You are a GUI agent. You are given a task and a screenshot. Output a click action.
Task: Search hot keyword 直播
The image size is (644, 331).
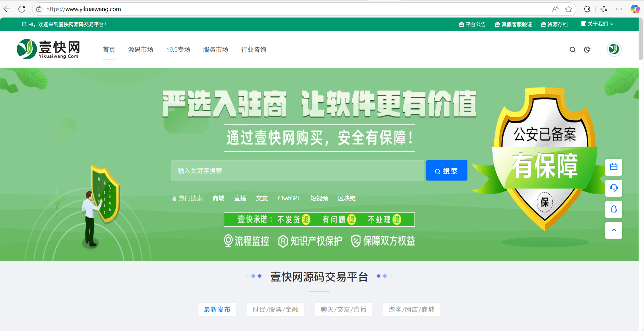(x=240, y=198)
